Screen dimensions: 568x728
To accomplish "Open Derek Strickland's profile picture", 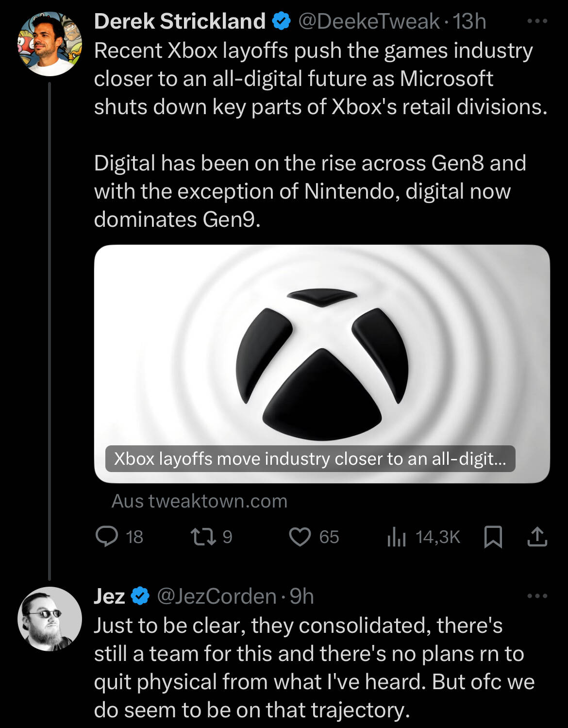I will click(50, 44).
